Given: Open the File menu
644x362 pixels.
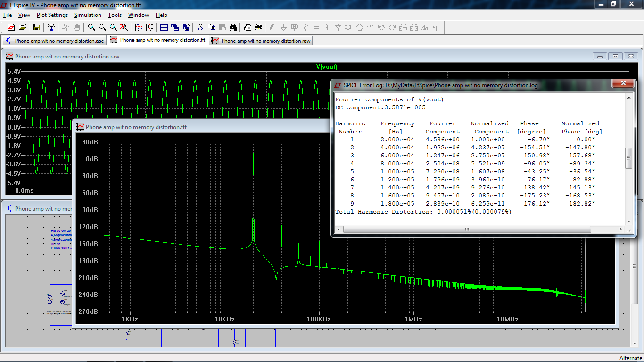Looking at the screenshot, I should click(x=7, y=15).
